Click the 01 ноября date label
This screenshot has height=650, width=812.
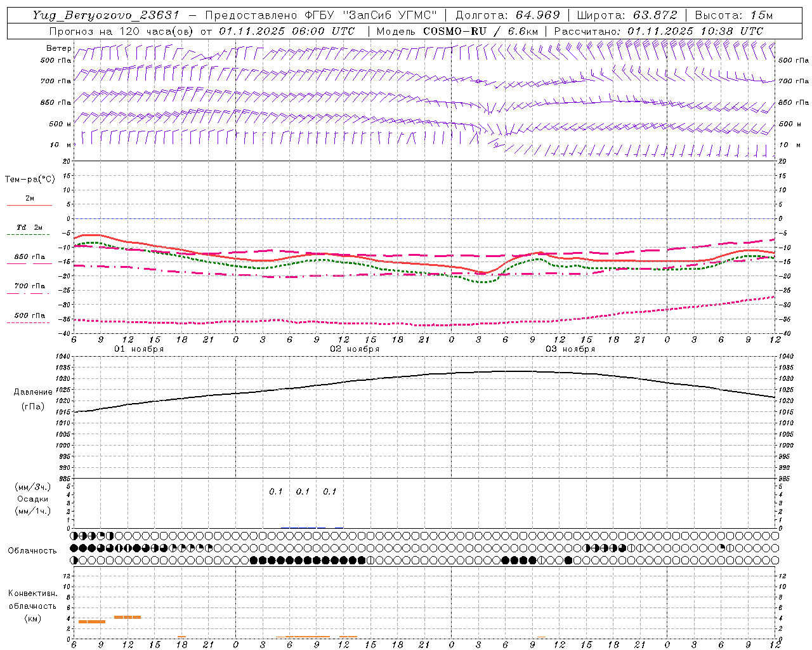pos(139,349)
